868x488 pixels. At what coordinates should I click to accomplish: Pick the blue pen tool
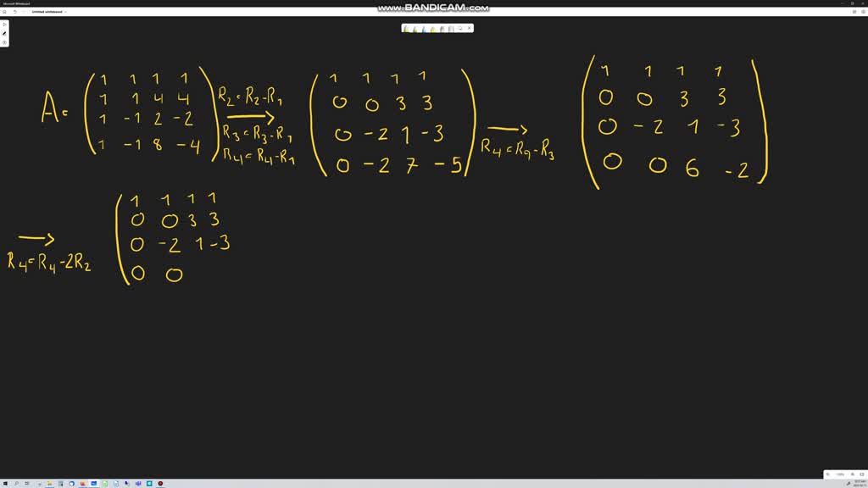point(424,29)
